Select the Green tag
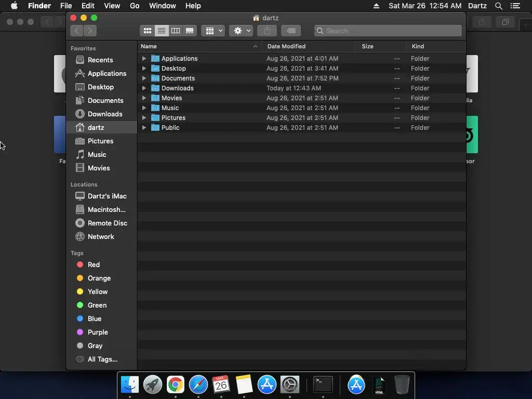Viewport: 532px width, 399px height. point(101,305)
